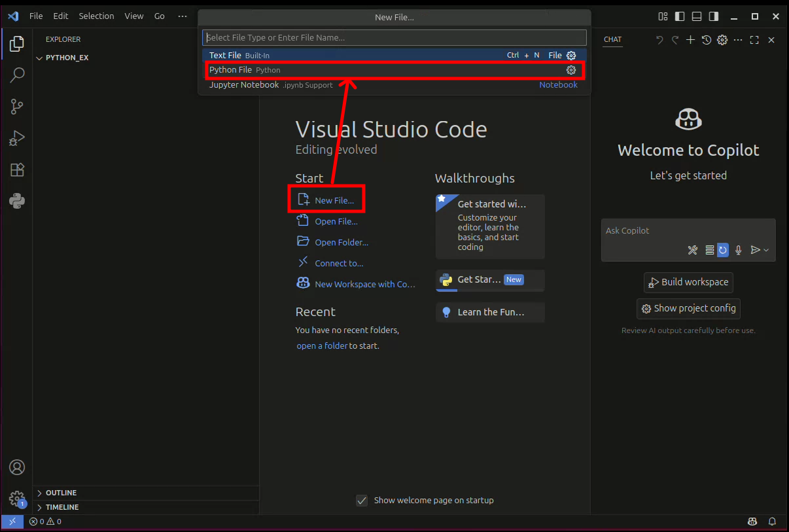
Task: Click the Build workspace button
Action: point(688,282)
